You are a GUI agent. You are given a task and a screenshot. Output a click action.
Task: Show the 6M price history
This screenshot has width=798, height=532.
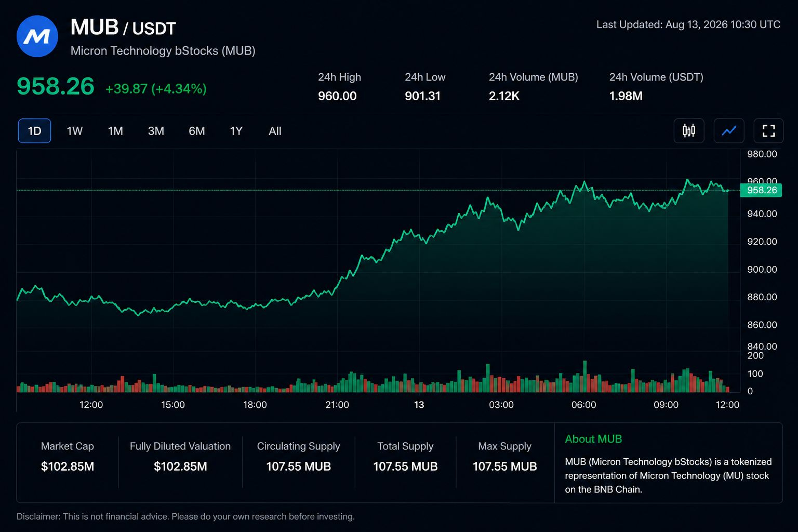[x=197, y=131]
